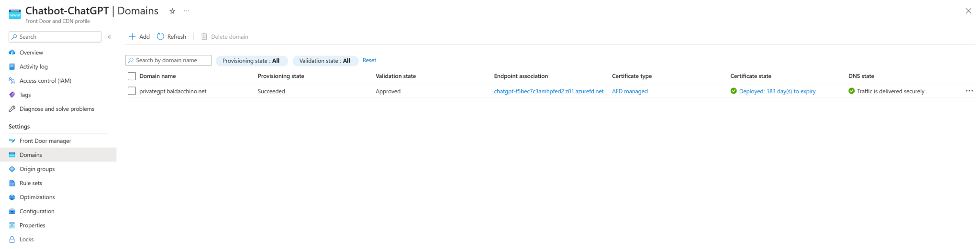Go to Access control (IAM)
This screenshot has height=249, width=980.
point(58,81)
